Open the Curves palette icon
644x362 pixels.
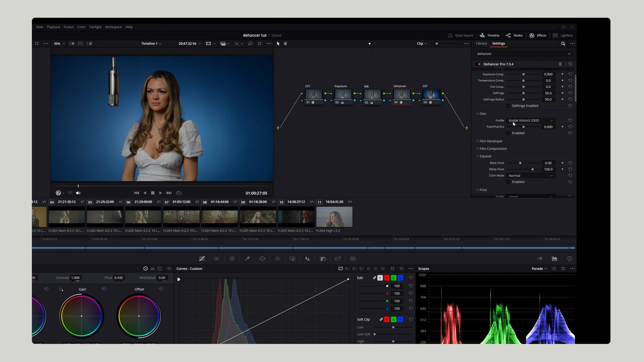pyautogui.click(x=202, y=258)
